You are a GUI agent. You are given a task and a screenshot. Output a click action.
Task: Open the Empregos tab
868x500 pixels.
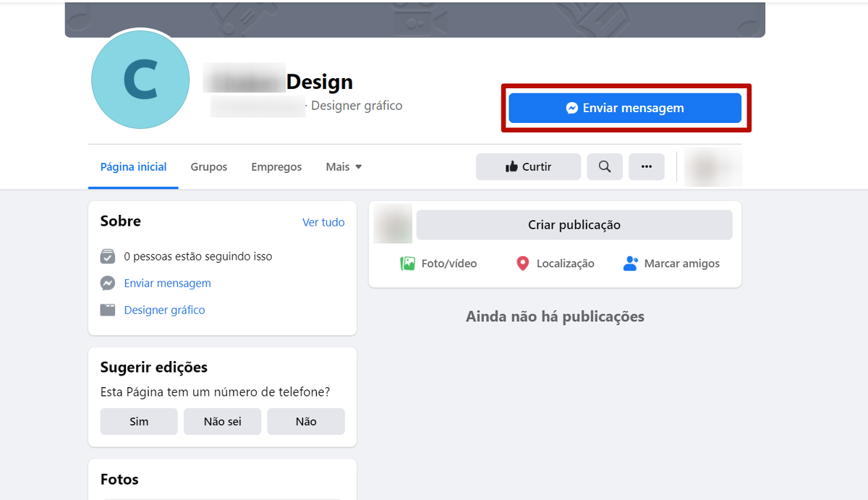(x=276, y=167)
